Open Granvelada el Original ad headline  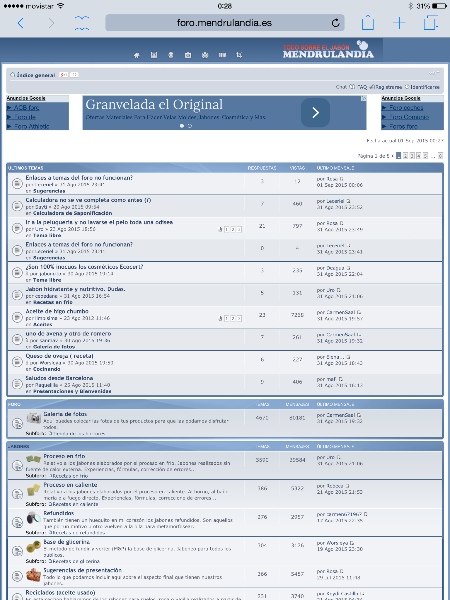click(x=154, y=104)
